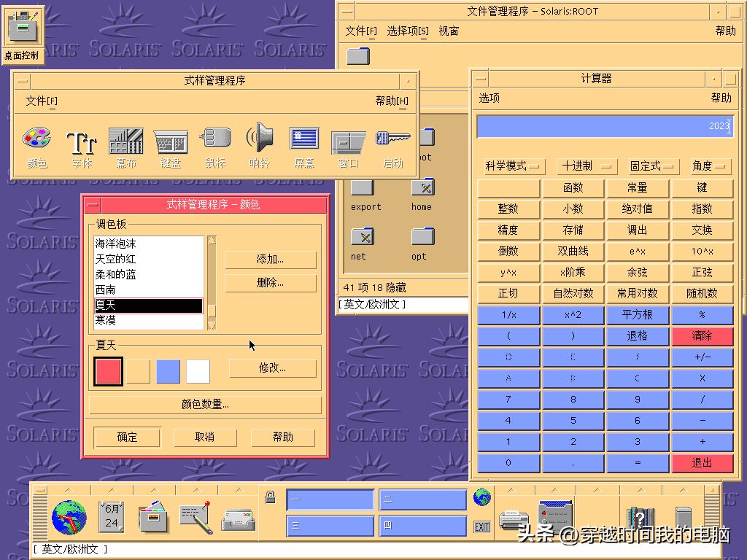747x560 pixels.
Task: Click the 修改... button for palette color
Action: tap(273, 368)
